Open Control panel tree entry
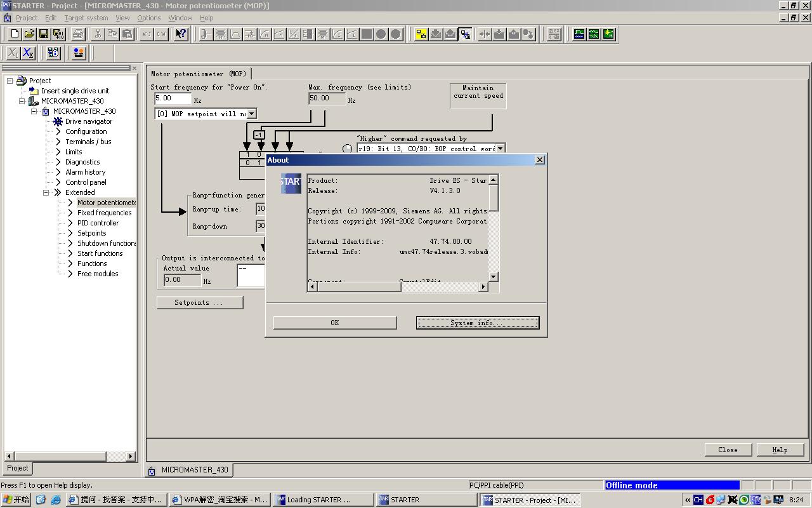The width and height of the screenshot is (812, 508). (x=86, y=182)
